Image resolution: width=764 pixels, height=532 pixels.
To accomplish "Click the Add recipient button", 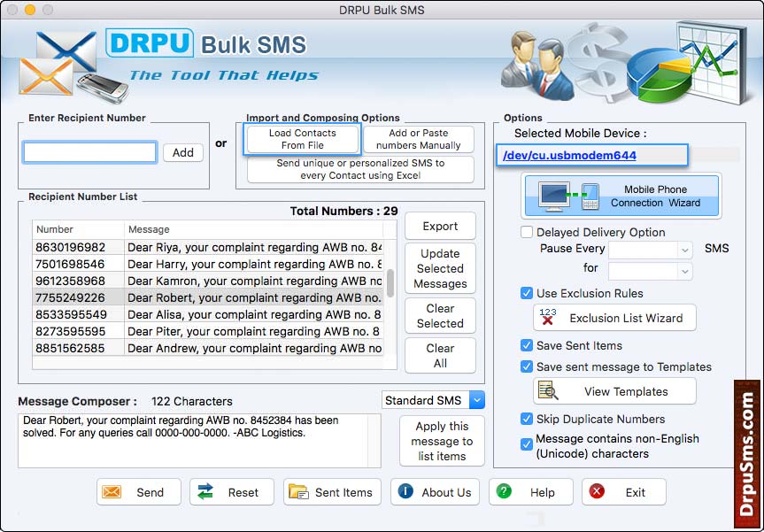I will point(182,152).
